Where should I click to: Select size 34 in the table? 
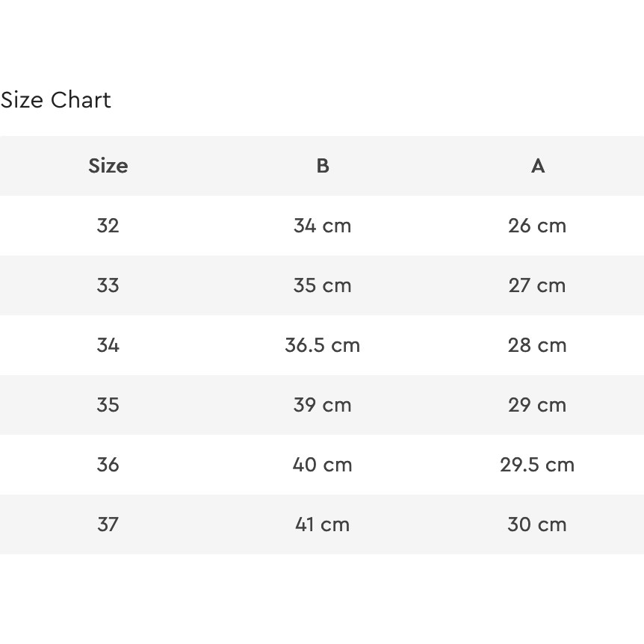tap(108, 345)
